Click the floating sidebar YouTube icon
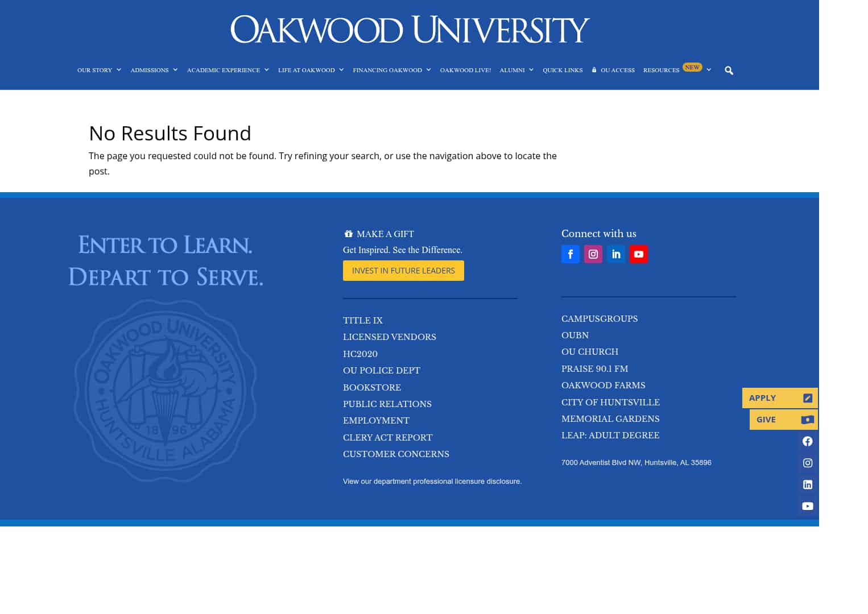Viewport: 868px width, 614px height. pos(808,506)
